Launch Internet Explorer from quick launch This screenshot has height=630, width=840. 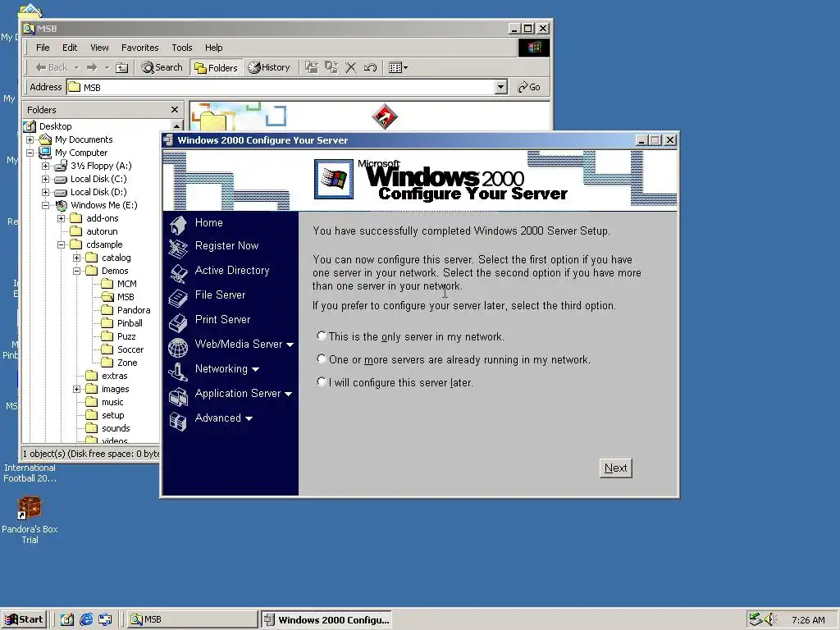86,619
